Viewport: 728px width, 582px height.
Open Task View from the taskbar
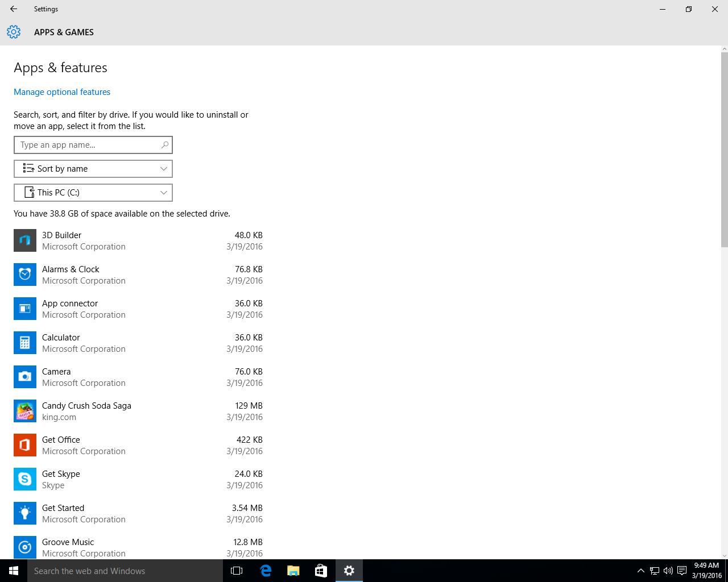(x=237, y=571)
